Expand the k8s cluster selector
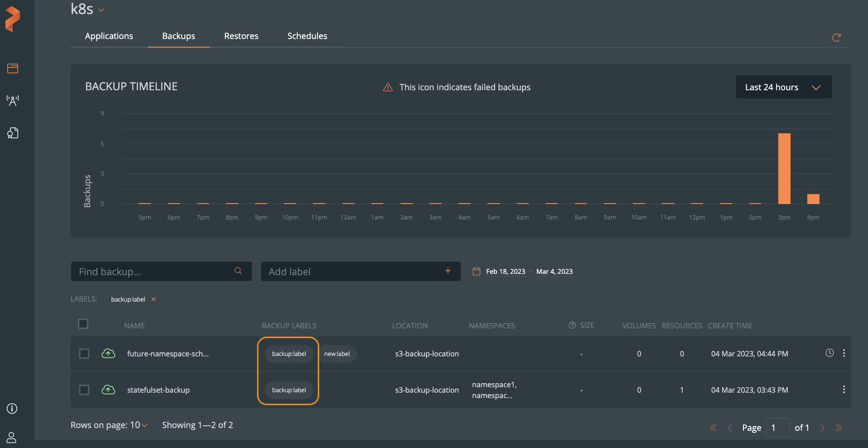The height and width of the screenshot is (448, 868). [x=101, y=10]
